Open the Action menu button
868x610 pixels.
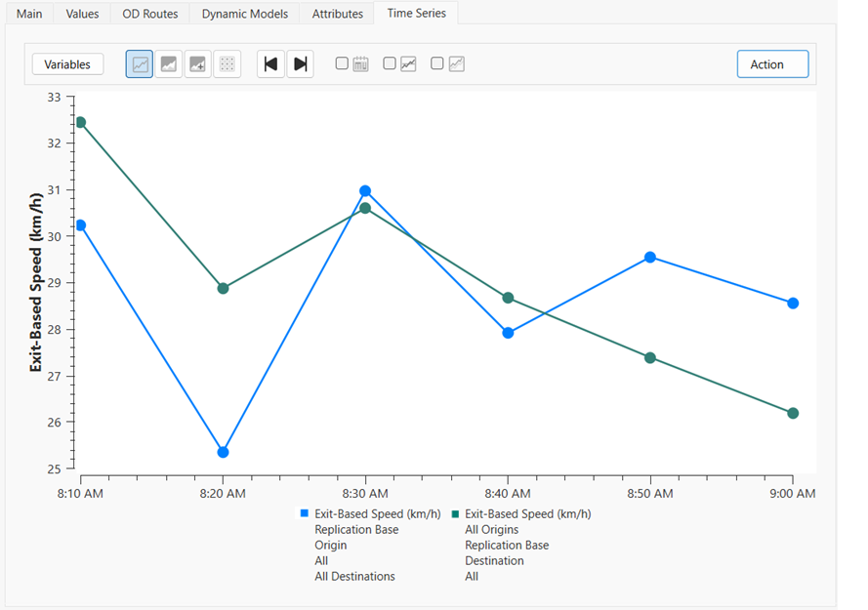[772, 64]
